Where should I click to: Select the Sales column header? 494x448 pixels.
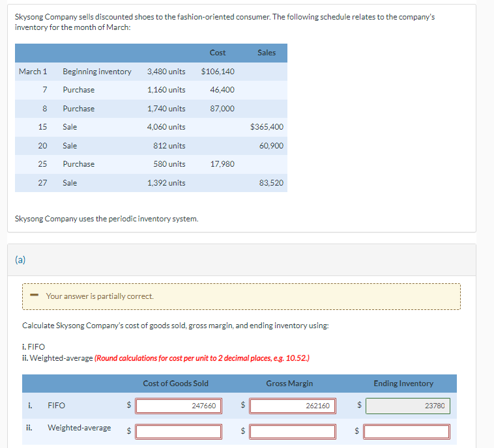point(267,53)
